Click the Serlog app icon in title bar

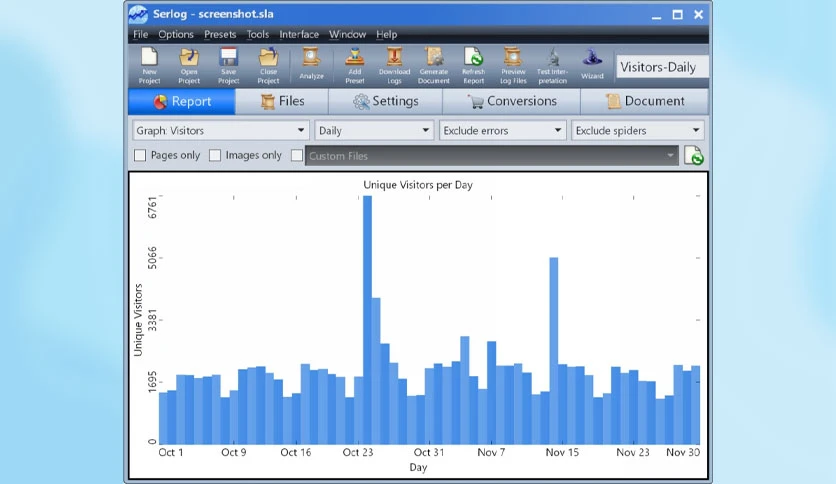tap(138, 14)
